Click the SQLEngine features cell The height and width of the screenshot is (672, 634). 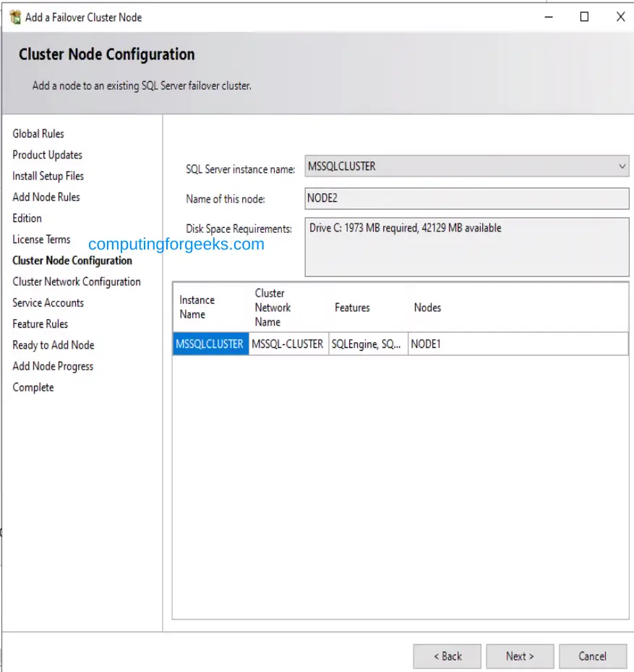369,344
